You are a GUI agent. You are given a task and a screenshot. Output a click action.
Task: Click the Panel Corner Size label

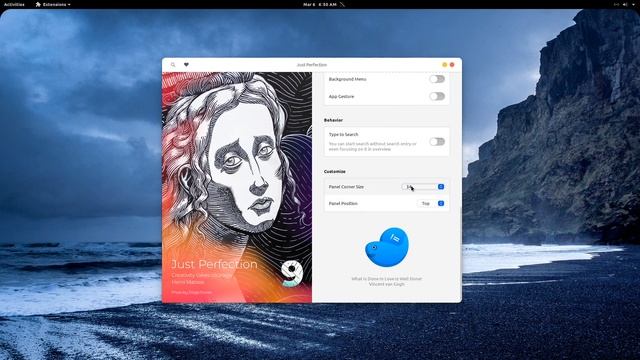pyautogui.click(x=346, y=187)
